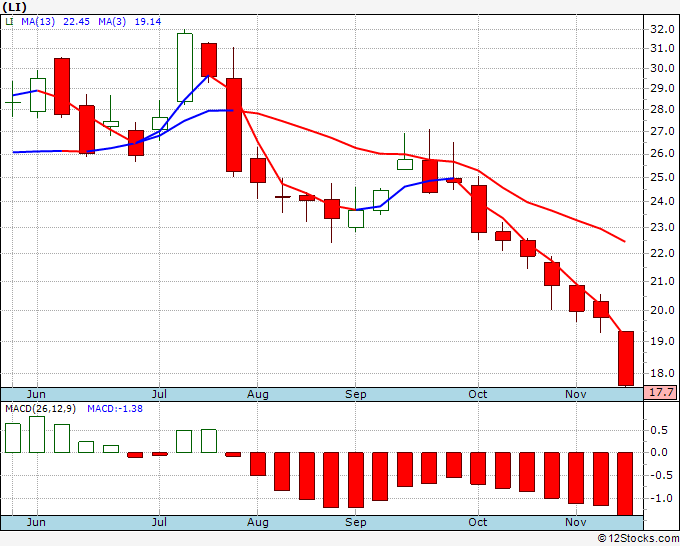Viewport: 680px width, 546px height.
Task: Click the 30.0 price axis label
Action: click(x=662, y=68)
